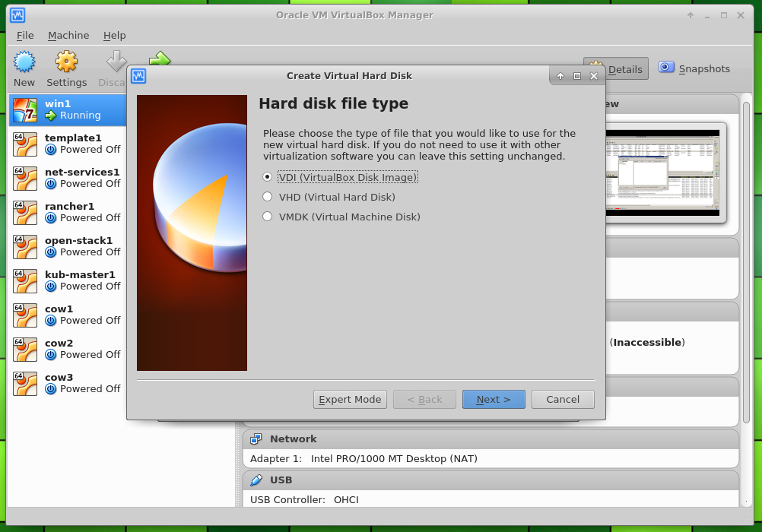Click the Expert Mode button
This screenshot has width=762, height=532.
[x=350, y=399]
